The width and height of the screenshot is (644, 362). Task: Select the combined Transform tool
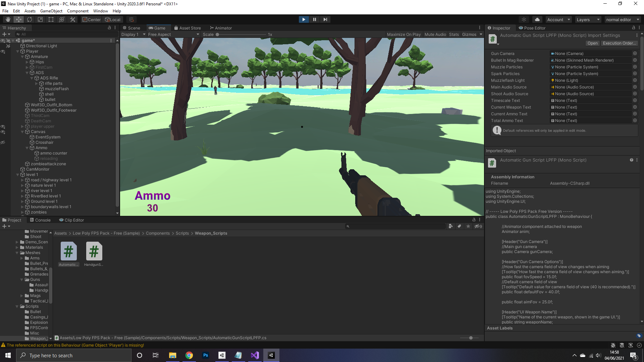pos(62,19)
